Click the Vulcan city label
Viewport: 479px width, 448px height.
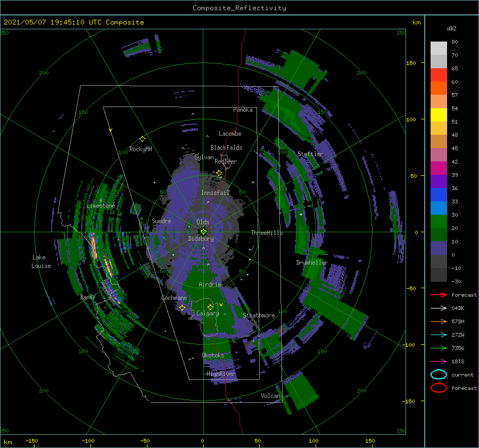(270, 396)
